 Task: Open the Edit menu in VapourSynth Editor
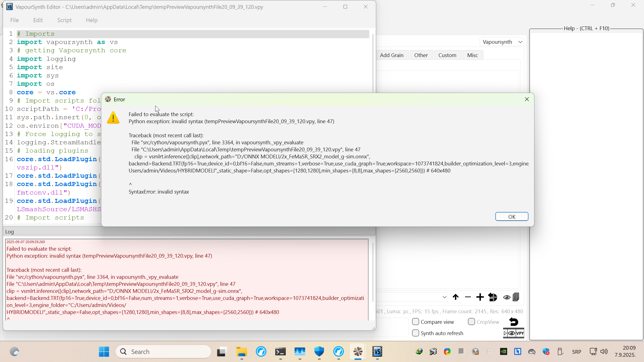(38, 20)
